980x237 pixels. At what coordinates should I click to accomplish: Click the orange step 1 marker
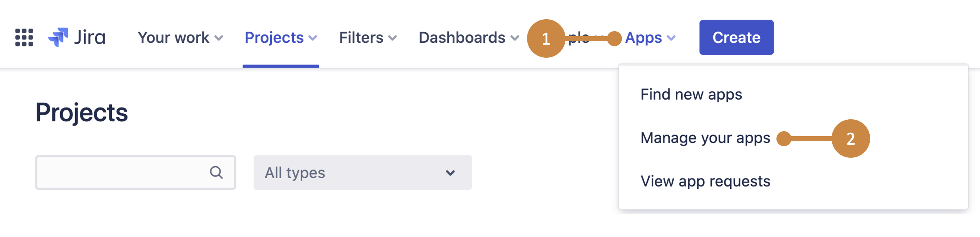tap(546, 38)
